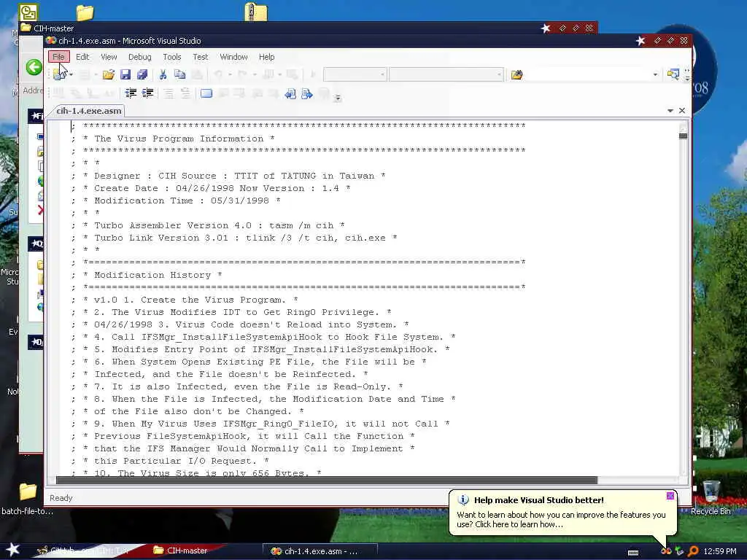Image resolution: width=747 pixels, height=560 pixels.
Task: Click the Visual Studio tray icon
Action: coord(666,551)
